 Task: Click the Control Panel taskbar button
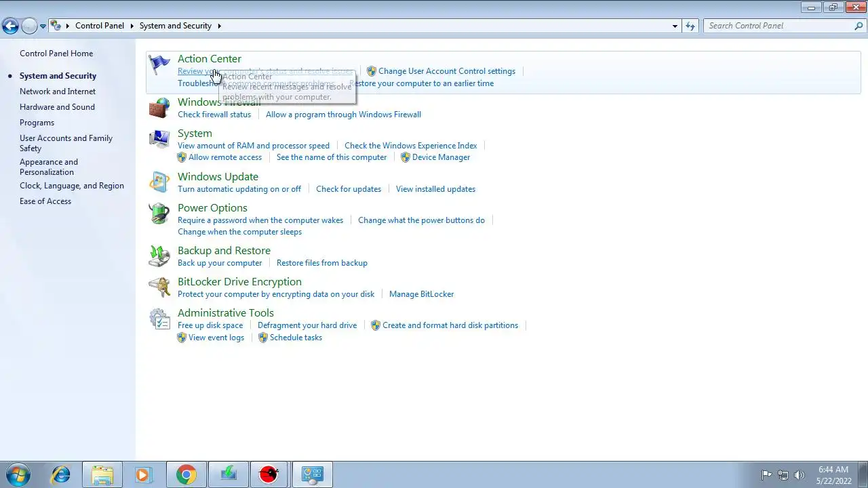point(313,474)
